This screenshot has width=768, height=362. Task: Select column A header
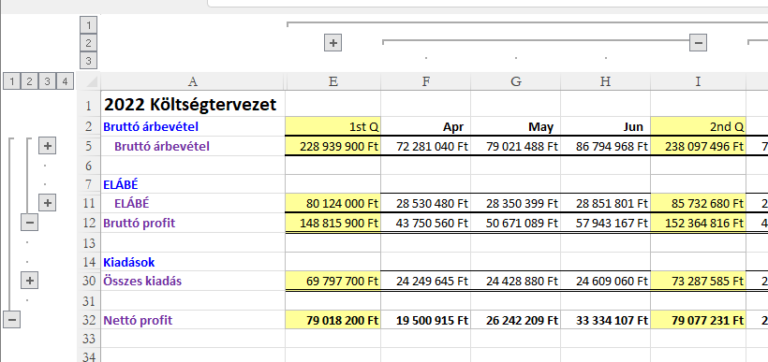pos(193,81)
